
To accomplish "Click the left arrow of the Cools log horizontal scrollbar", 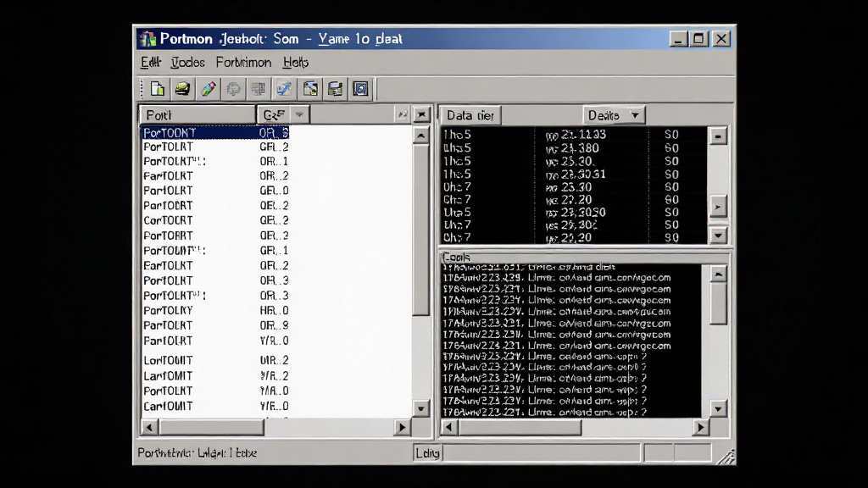I will pyautogui.click(x=449, y=427).
